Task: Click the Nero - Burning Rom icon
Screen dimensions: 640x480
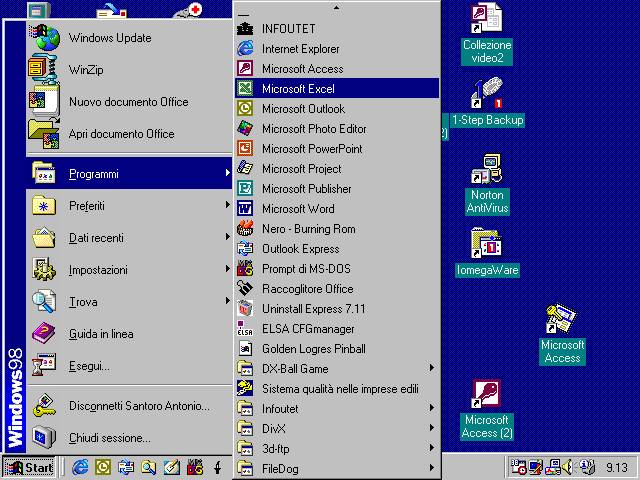Action: point(245,229)
